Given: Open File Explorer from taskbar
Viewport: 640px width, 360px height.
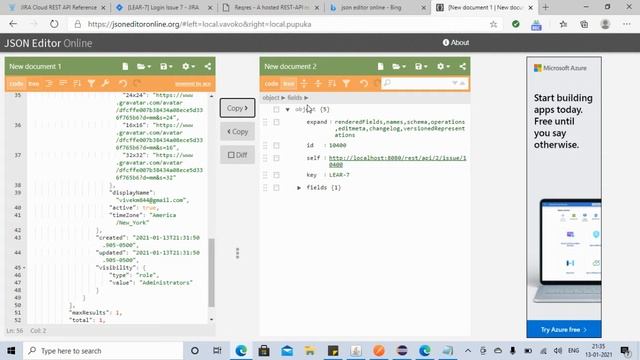Looking at the screenshot, I should point(310,351).
